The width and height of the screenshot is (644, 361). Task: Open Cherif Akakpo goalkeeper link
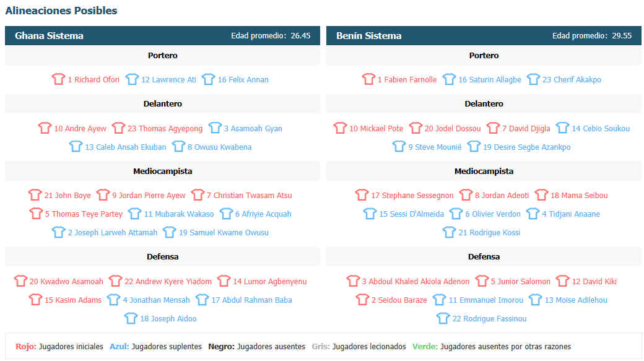click(x=572, y=80)
